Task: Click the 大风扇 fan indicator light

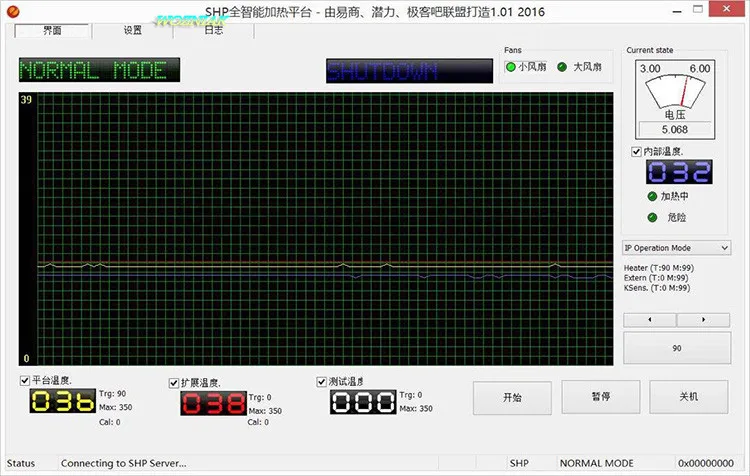Action: click(562, 68)
